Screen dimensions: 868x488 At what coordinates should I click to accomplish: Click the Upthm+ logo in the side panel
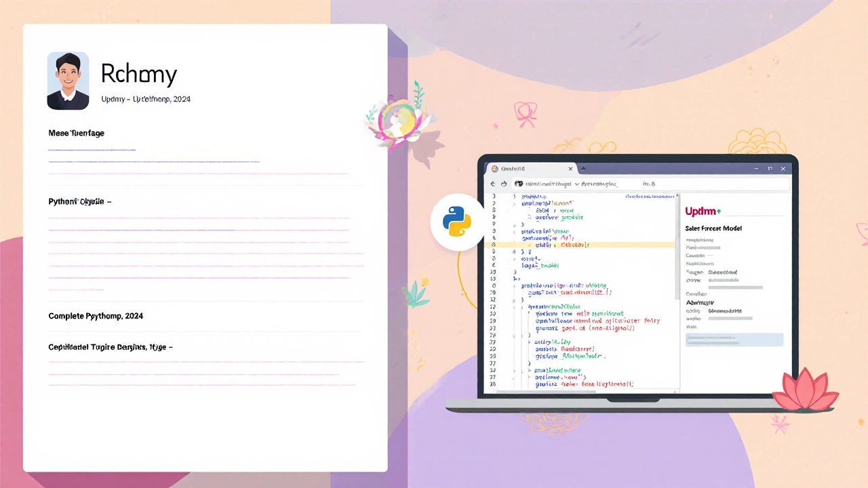point(703,211)
